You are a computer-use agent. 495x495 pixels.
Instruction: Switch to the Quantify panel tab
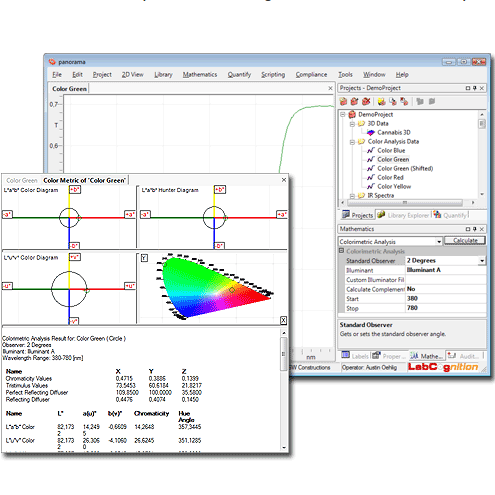pyautogui.click(x=450, y=215)
